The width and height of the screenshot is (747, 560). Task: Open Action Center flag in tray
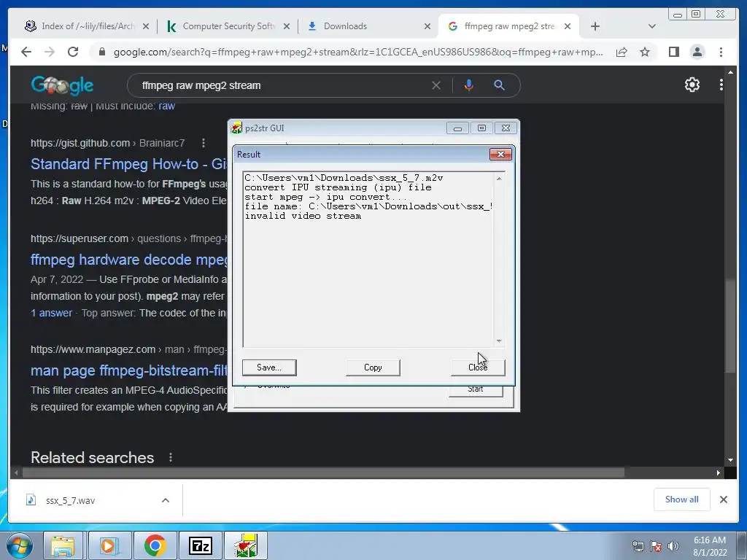pos(656,547)
